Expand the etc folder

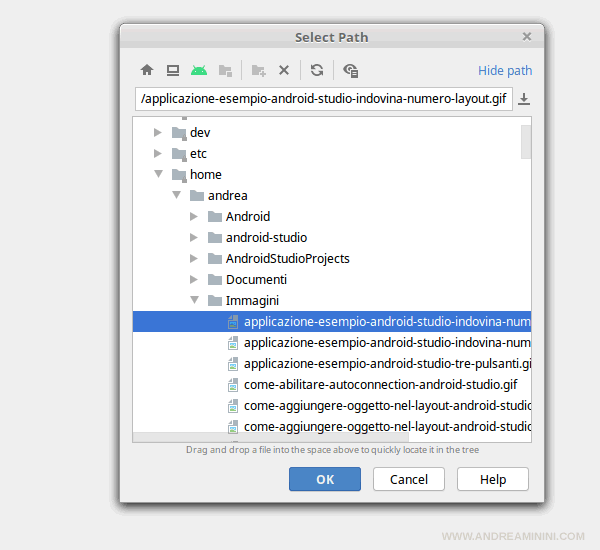coord(158,153)
